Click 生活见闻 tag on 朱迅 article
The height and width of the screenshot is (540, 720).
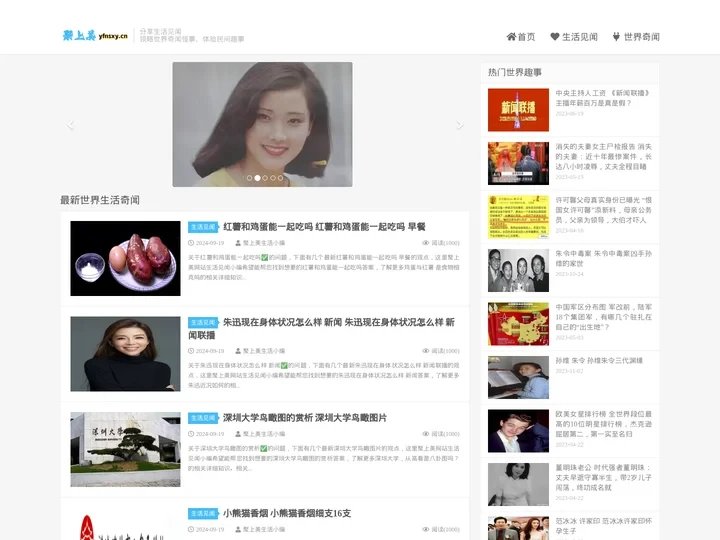tap(203, 322)
